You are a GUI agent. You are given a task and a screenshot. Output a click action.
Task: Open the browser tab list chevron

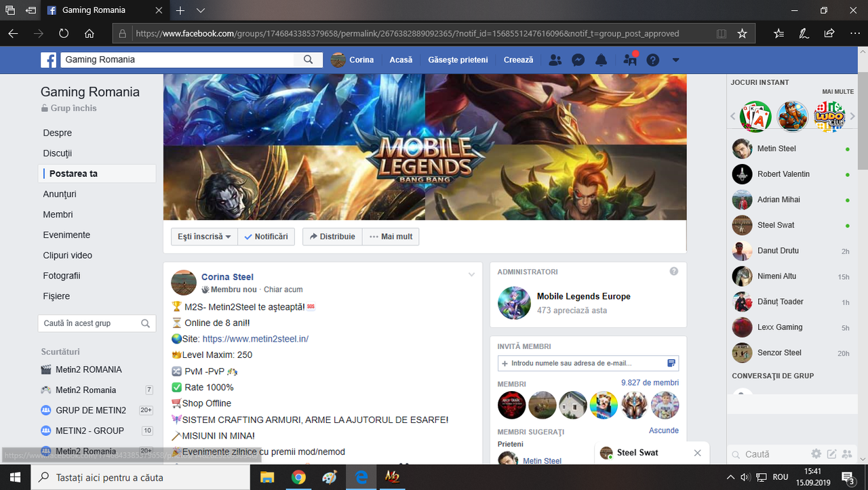pos(201,10)
